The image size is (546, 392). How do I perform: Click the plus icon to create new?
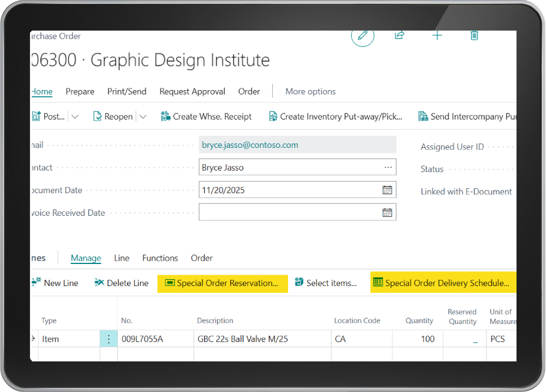pos(437,35)
